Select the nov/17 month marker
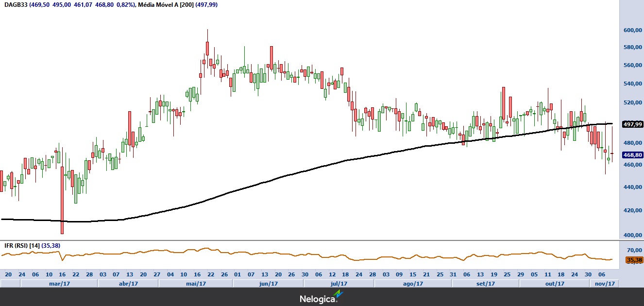The width and height of the screenshot is (644, 306). pos(605,284)
